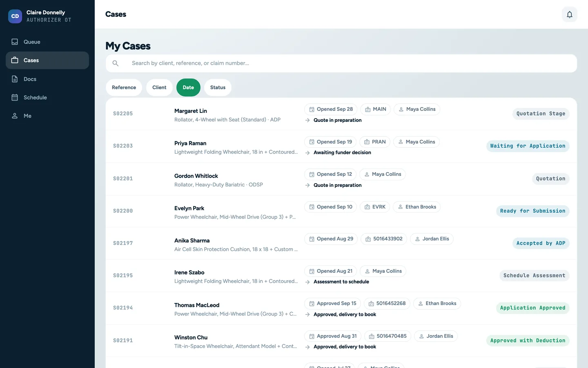Click the Docs file icon in sidebar
Image resolution: width=588 pixels, height=368 pixels.
pos(15,79)
